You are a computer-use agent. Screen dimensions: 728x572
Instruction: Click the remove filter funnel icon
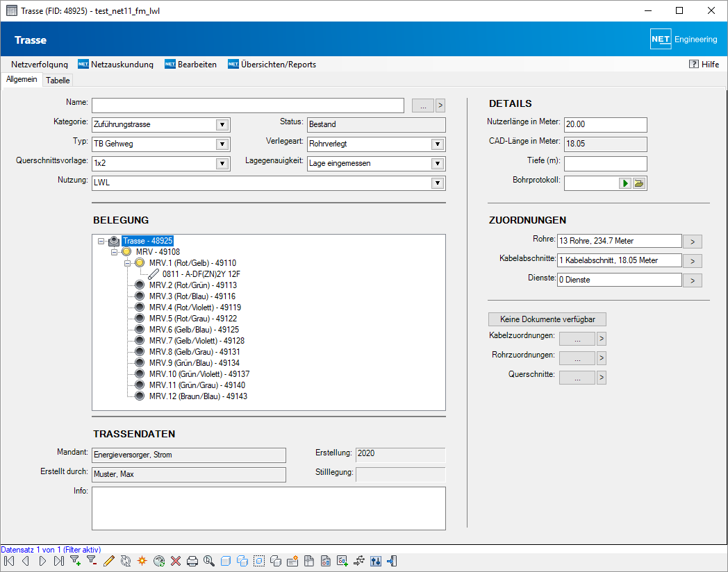click(x=92, y=562)
